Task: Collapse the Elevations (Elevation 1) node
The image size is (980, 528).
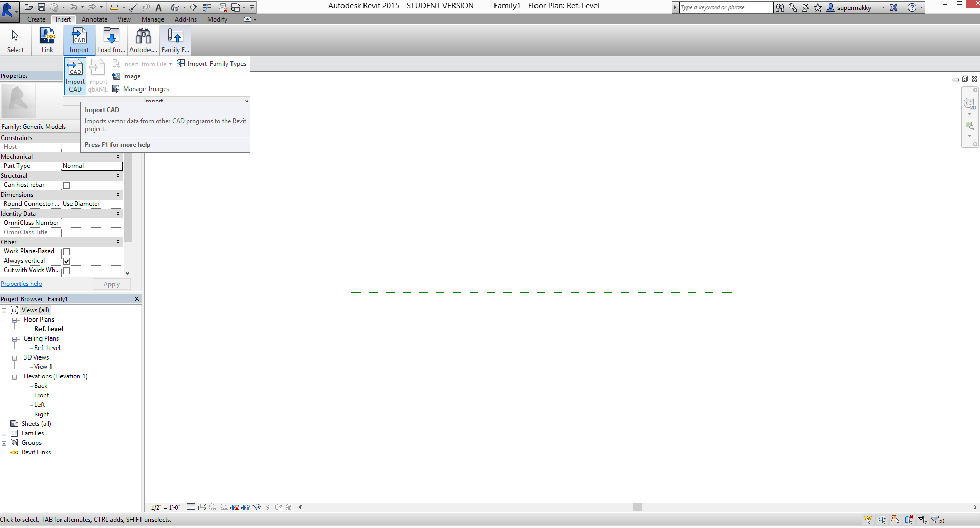Action: click(x=14, y=377)
